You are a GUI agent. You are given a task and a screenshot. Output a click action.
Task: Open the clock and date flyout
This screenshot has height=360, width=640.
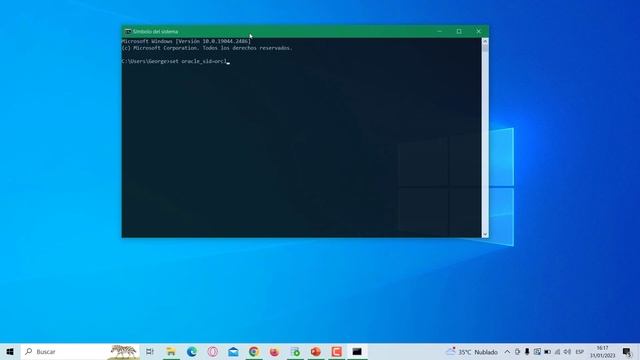coord(602,351)
